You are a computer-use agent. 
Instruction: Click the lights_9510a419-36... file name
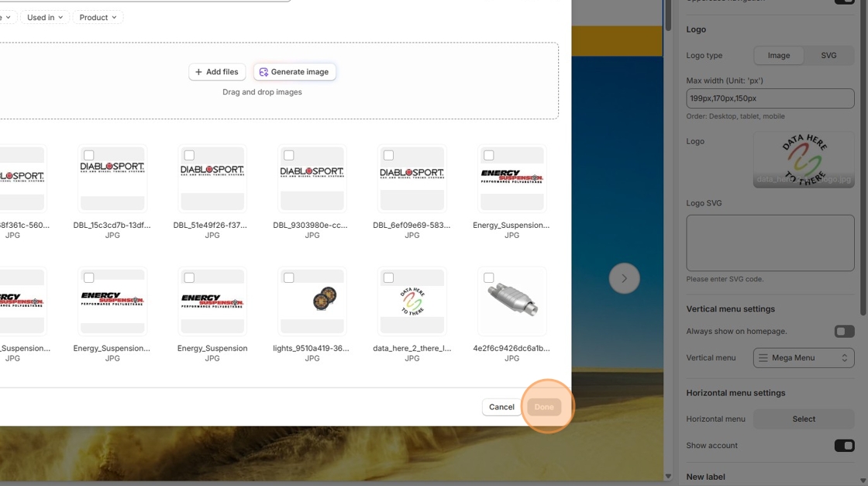(311, 348)
